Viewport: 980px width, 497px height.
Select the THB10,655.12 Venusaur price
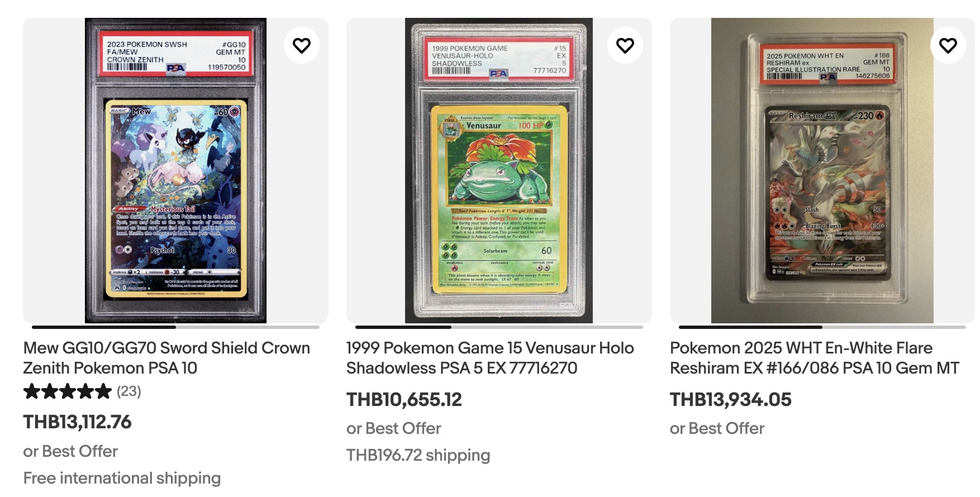tap(404, 399)
